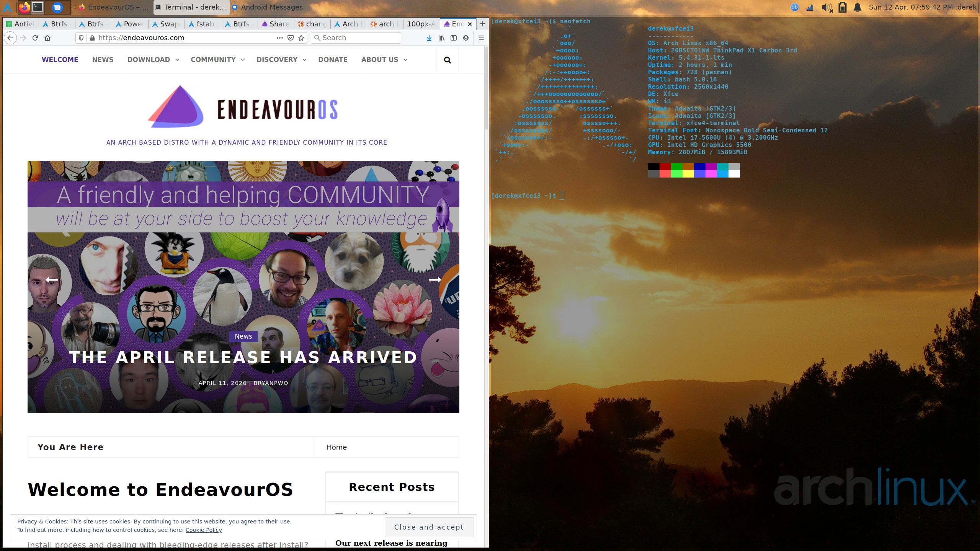The width and height of the screenshot is (980, 551).
Task: Switch to EndeavourOS Firefox window in taskbar
Action: coord(114,7)
